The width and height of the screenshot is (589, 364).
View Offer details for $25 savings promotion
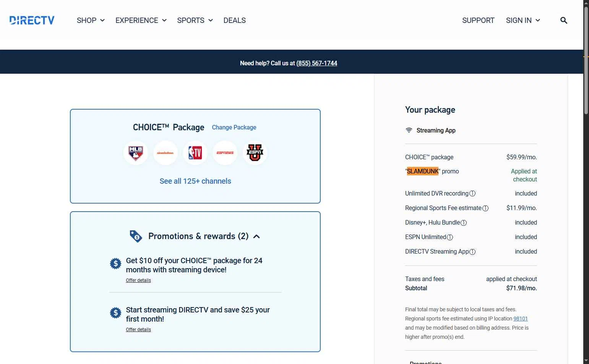point(138,330)
